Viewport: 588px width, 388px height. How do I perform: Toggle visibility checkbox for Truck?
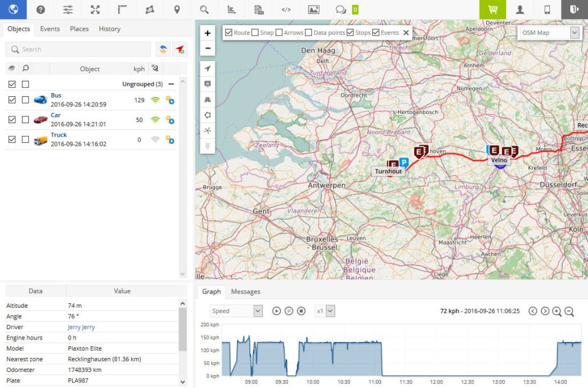pyautogui.click(x=12, y=139)
